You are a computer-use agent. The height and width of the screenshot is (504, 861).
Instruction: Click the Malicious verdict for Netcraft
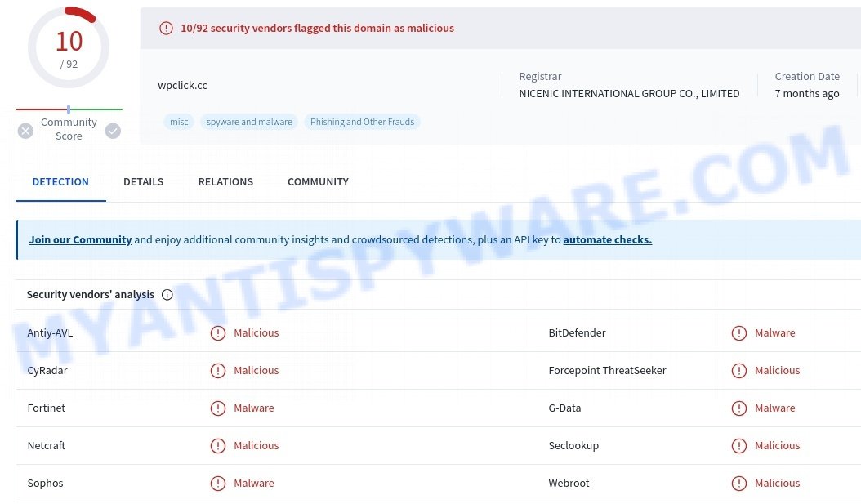[x=257, y=446]
